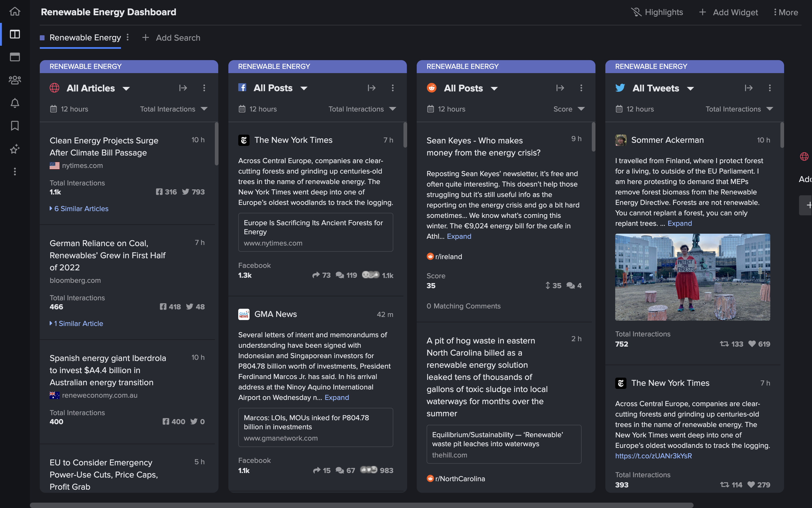812x508 pixels.
Task: Open the sidebar three-dot overflow menu
Action: [x=15, y=172]
